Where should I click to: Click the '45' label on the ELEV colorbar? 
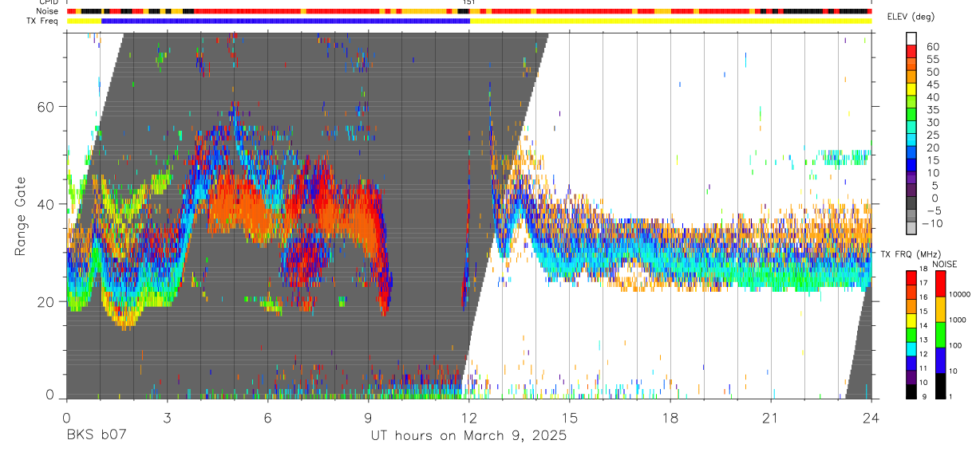(932, 85)
